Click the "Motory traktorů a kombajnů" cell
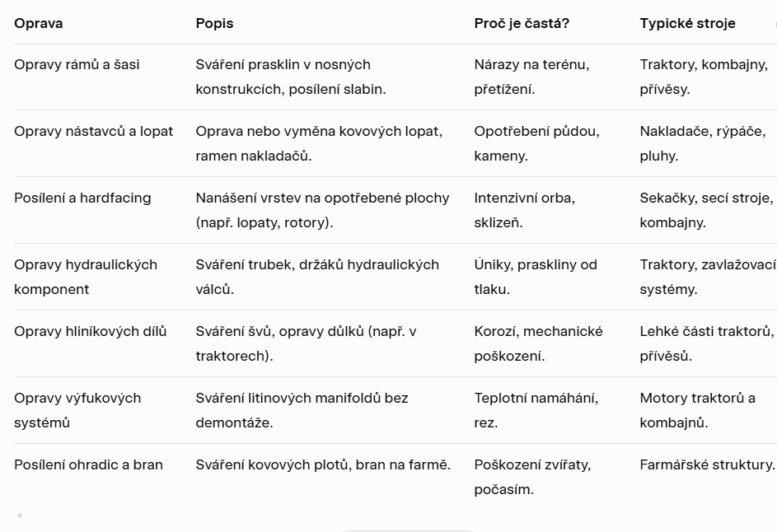The width and height of the screenshot is (777, 532). click(x=697, y=410)
